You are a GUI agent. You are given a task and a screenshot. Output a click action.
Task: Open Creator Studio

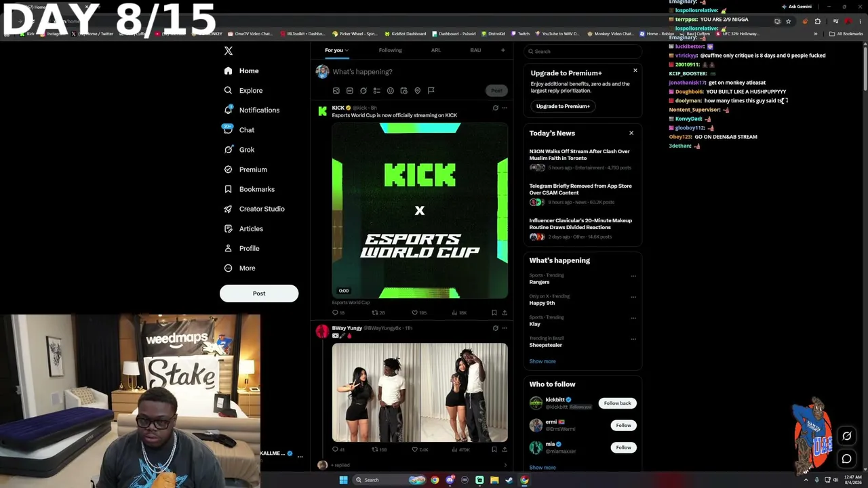(254, 209)
